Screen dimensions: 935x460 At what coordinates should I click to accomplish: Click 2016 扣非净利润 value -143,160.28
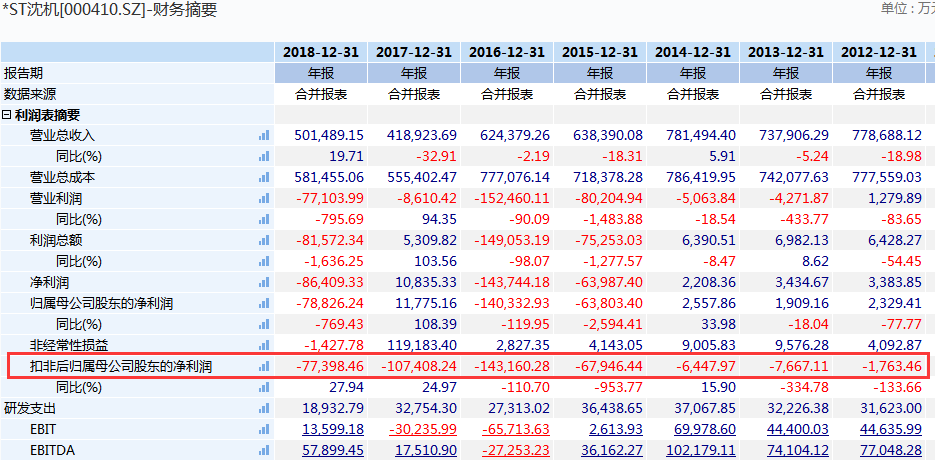[512, 366]
